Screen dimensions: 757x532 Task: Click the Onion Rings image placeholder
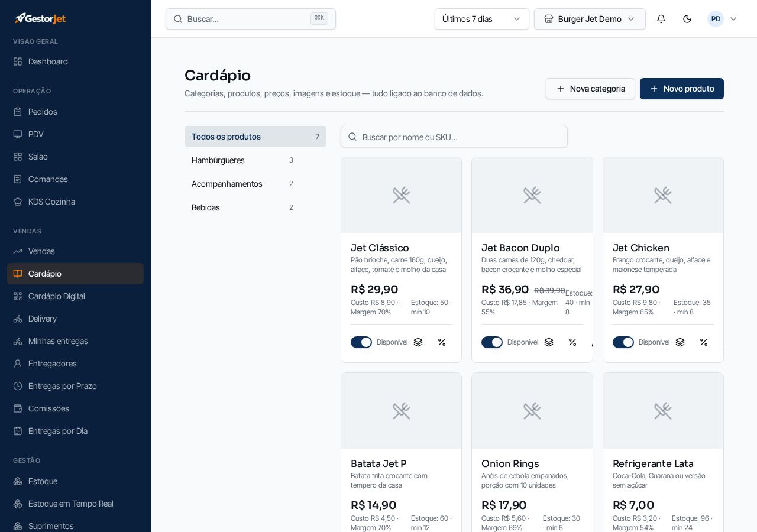(532, 411)
